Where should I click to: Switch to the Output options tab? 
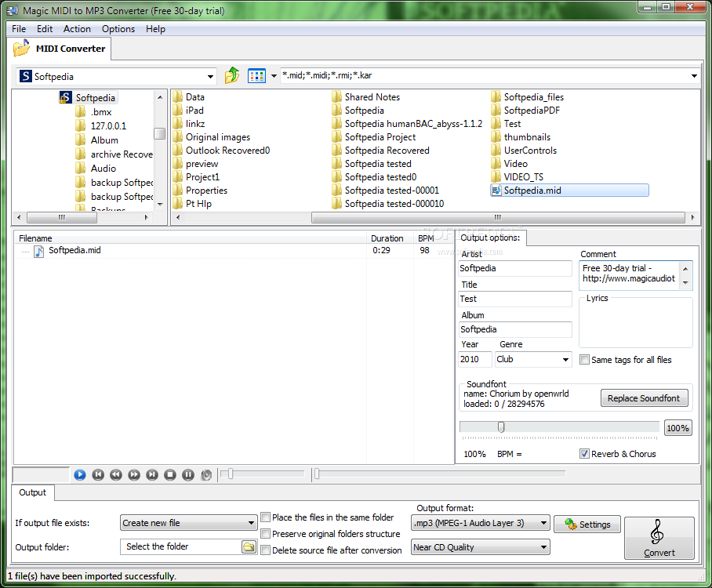pos(490,238)
